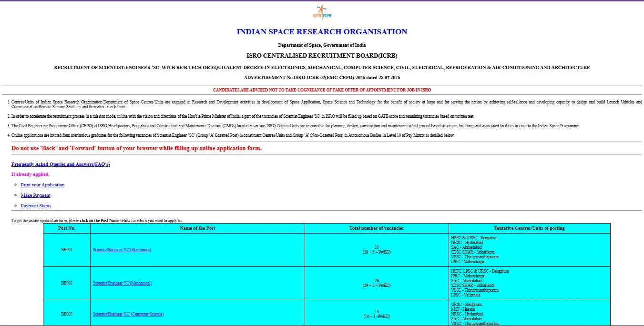Click the BE002 post number cell

click(67, 283)
